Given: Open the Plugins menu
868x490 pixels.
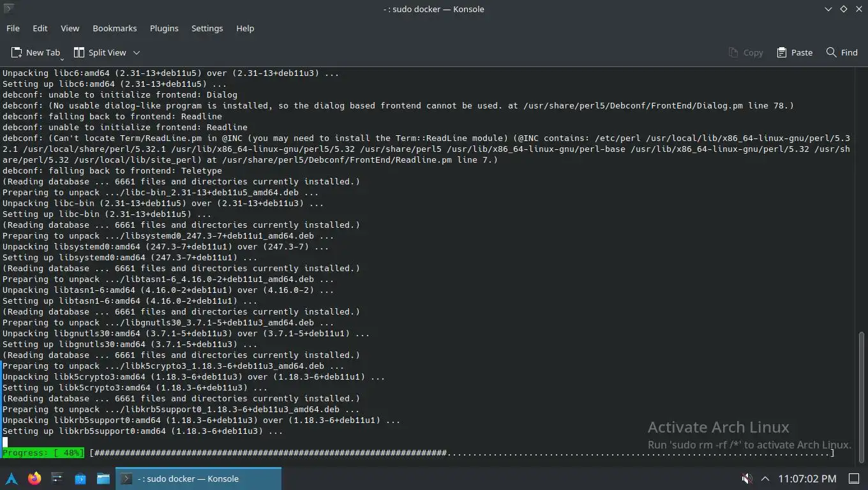Looking at the screenshot, I should pos(164,28).
